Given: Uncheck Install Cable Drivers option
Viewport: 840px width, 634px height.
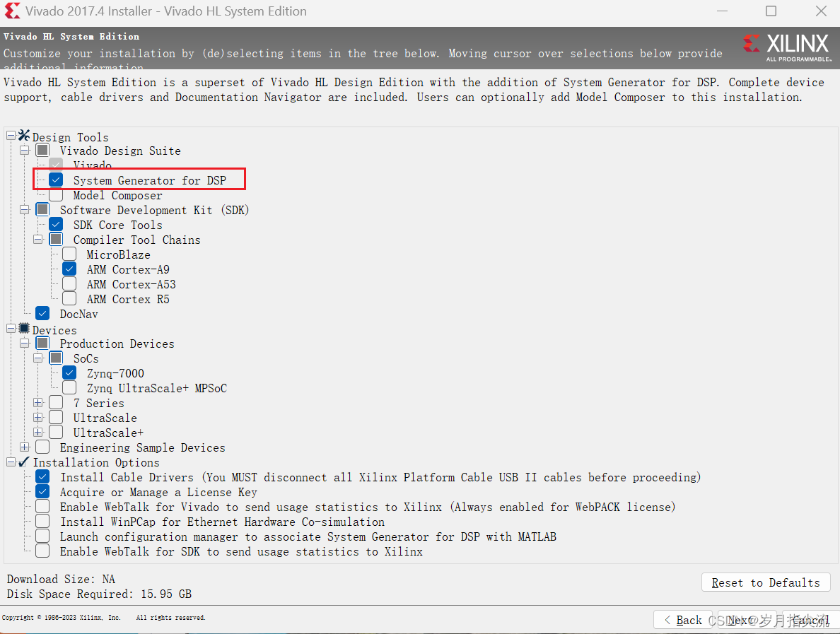Looking at the screenshot, I should pyautogui.click(x=43, y=476).
